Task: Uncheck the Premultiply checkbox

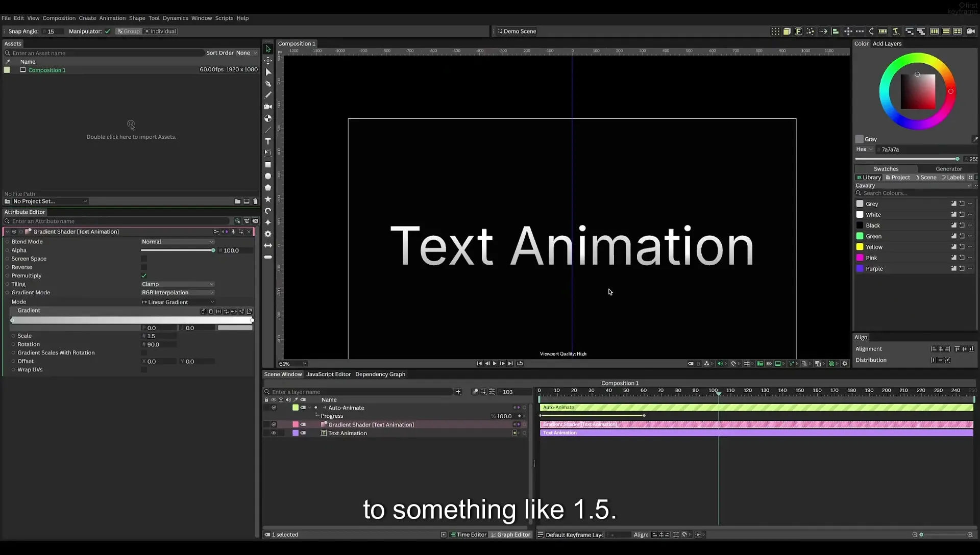Action: pos(144,275)
